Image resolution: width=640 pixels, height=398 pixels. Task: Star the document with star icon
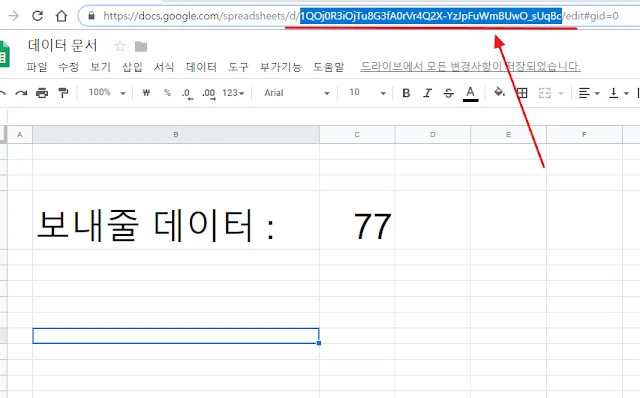(x=120, y=46)
